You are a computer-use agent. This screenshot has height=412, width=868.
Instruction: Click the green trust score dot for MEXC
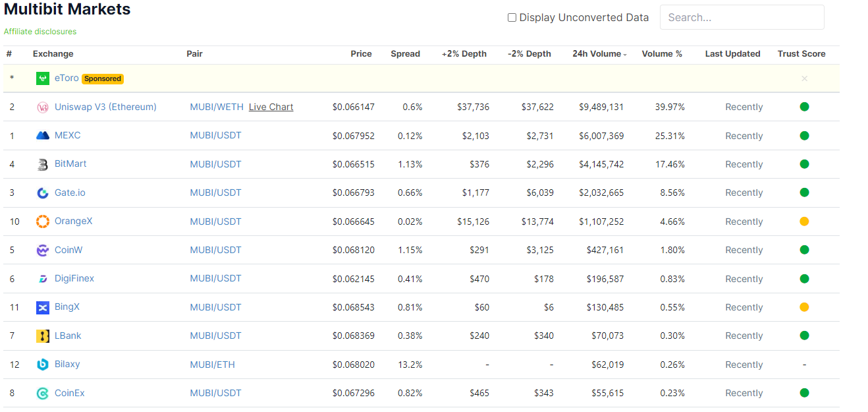pyautogui.click(x=804, y=136)
